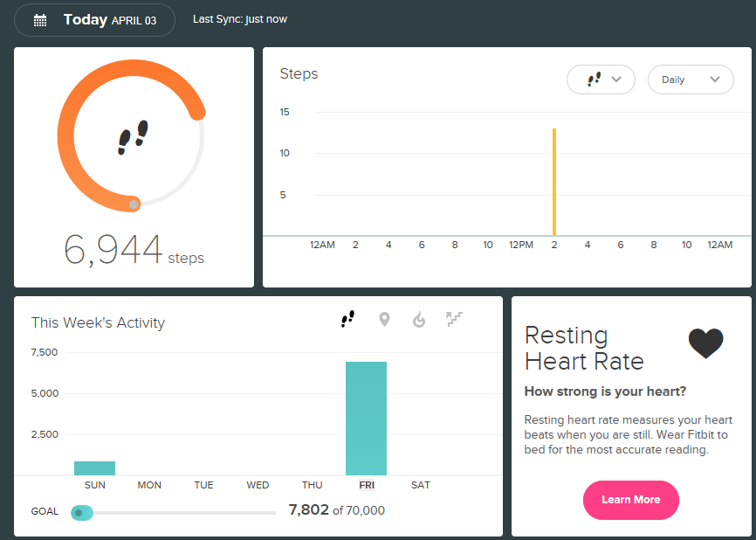This screenshot has height=540, width=756.
Task: Select the FRI teal activity bar
Action: (x=366, y=419)
